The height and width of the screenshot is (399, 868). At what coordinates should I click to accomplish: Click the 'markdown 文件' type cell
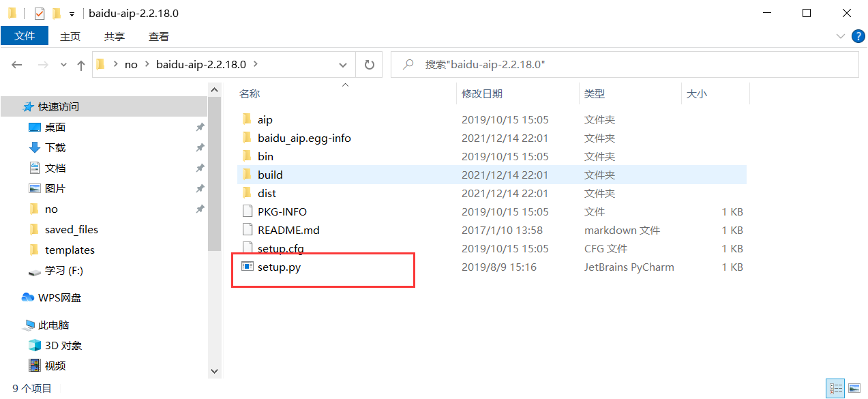[622, 230]
